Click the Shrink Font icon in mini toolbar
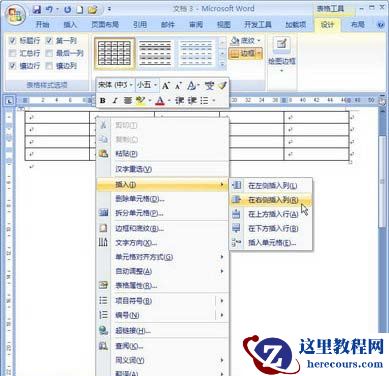The image size is (389, 376). [178, 86]
